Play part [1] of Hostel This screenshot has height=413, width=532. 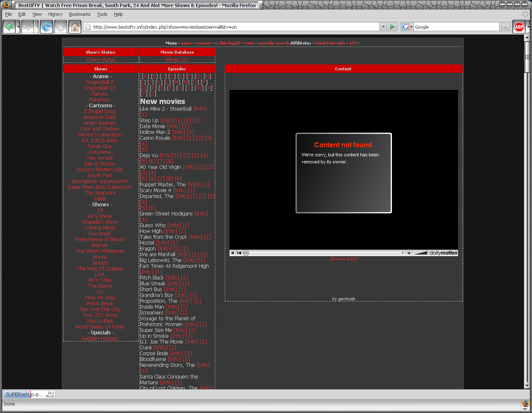pos(174,243)
